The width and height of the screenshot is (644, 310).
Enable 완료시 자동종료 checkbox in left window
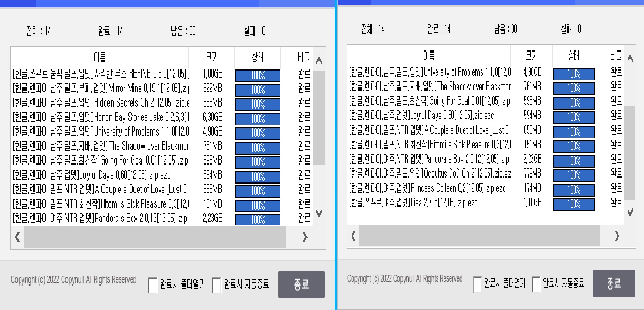click(x=217, y=285)
